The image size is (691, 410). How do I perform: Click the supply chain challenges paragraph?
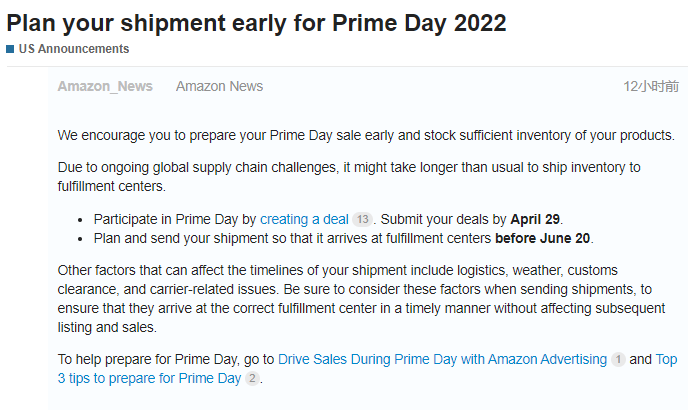[x=349, y=177]
